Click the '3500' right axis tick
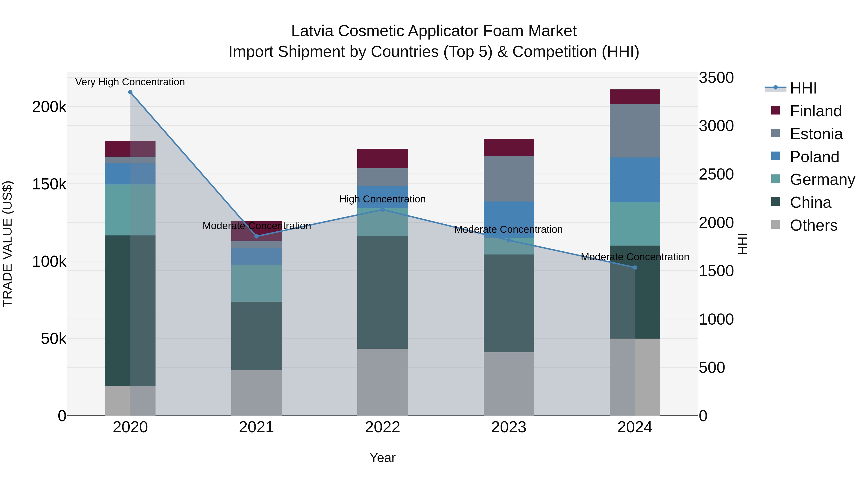This screenshot has width=868, height=488. click(x=716, y=77)
